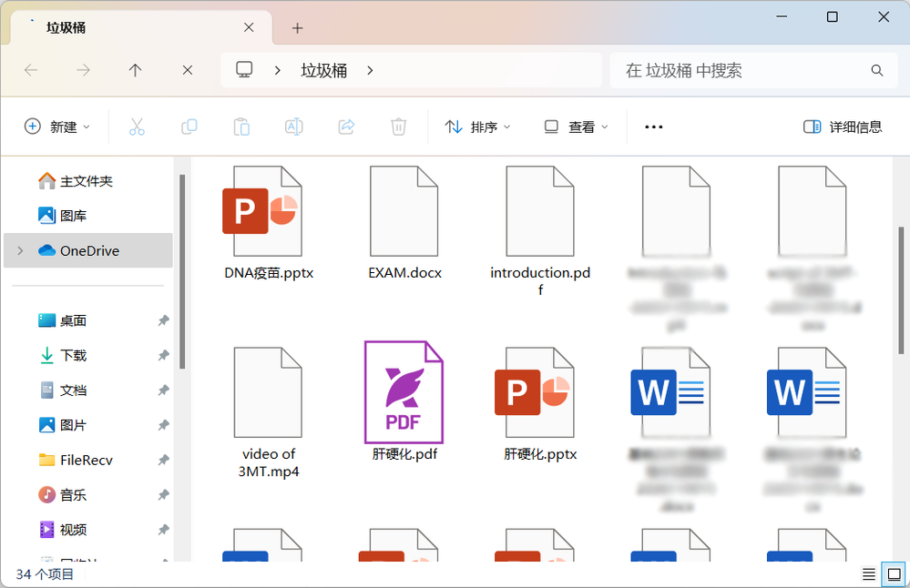This screenshot has height=588, width=910.
Task: Go up one folder level
Action: coord(135,71)
